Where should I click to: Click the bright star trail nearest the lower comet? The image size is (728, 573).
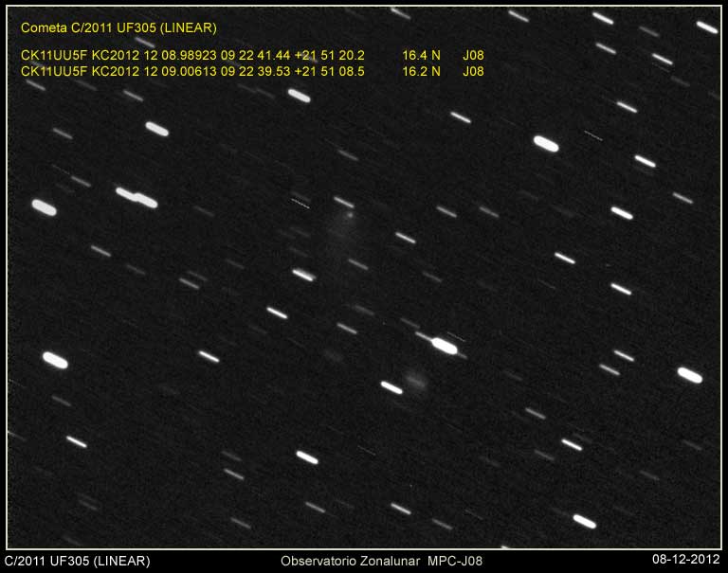[391, 386]
